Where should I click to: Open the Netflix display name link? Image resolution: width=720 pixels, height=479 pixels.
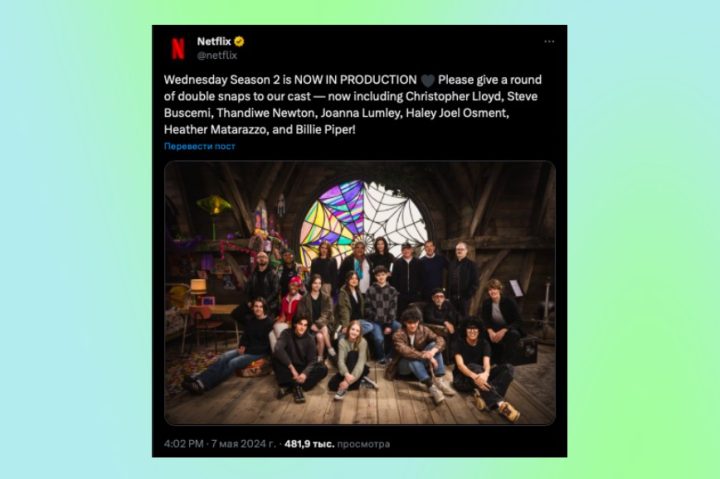(x=214, y=41)
